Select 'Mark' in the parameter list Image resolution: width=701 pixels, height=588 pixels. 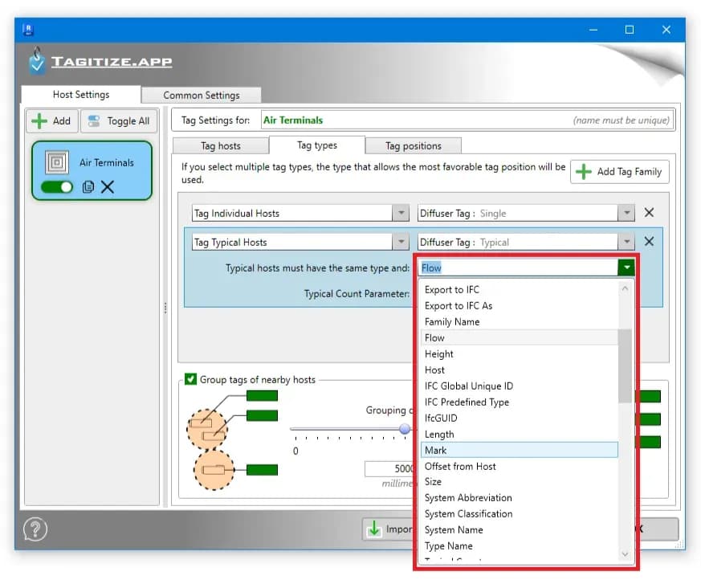point(520,451)
